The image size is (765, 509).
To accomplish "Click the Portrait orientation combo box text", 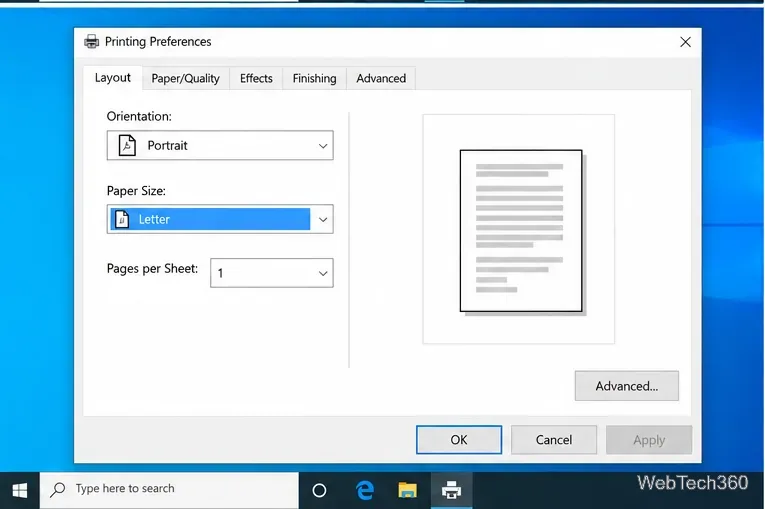I will click(x=167, y=145).
